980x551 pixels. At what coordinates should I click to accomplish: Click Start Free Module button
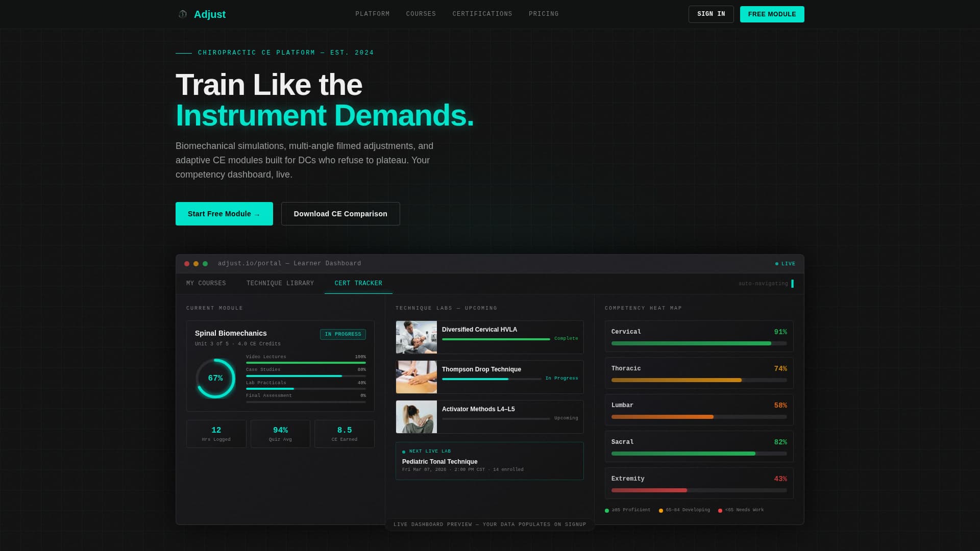tap(224, 214)
